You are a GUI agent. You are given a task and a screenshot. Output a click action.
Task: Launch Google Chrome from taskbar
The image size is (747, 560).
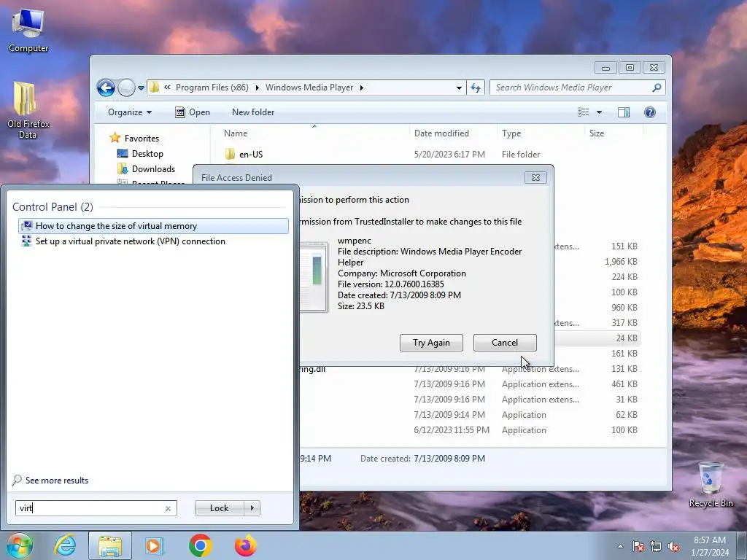(200, 545)
